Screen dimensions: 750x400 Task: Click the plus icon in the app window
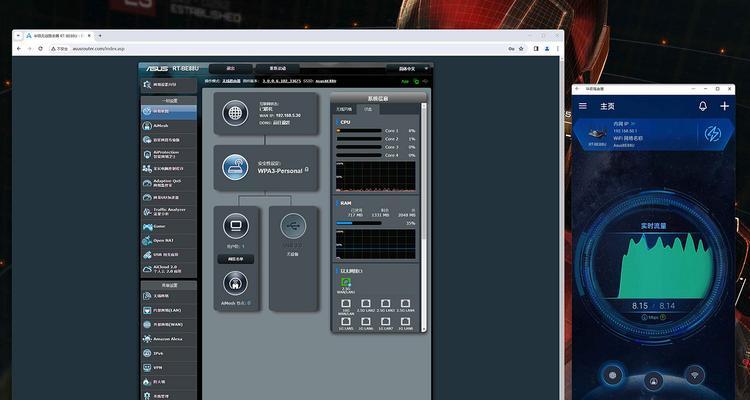coord(725,106)
